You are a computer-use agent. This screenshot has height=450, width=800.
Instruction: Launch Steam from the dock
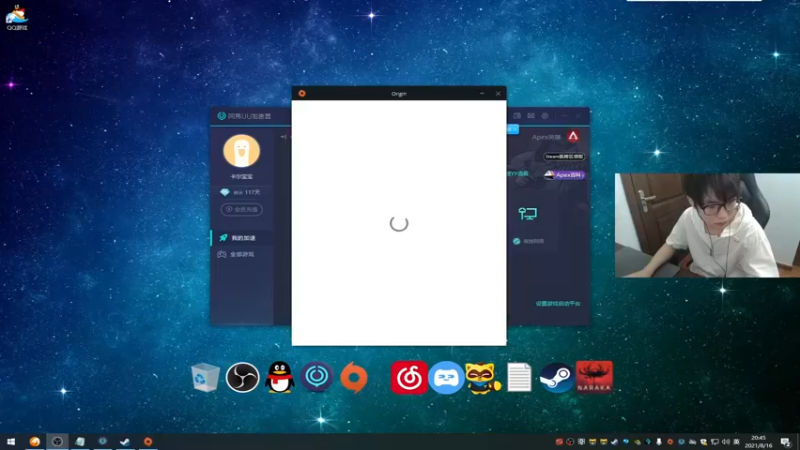(557, 378)
